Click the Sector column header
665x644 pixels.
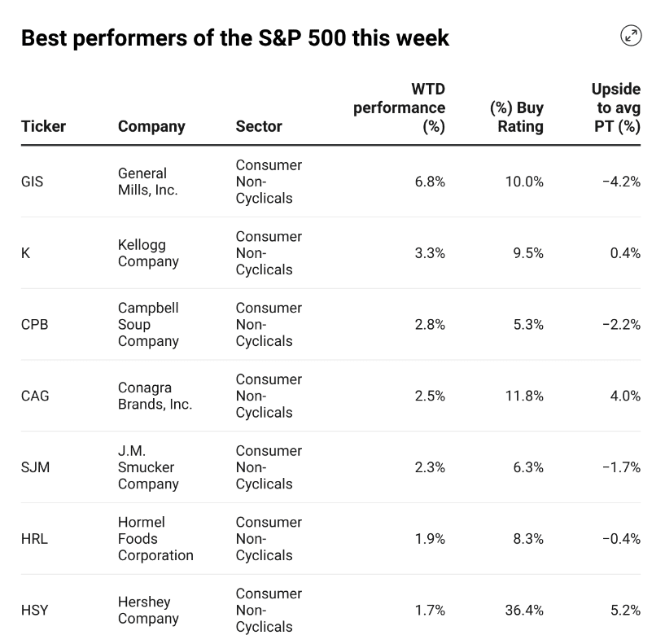click(259, 126)
